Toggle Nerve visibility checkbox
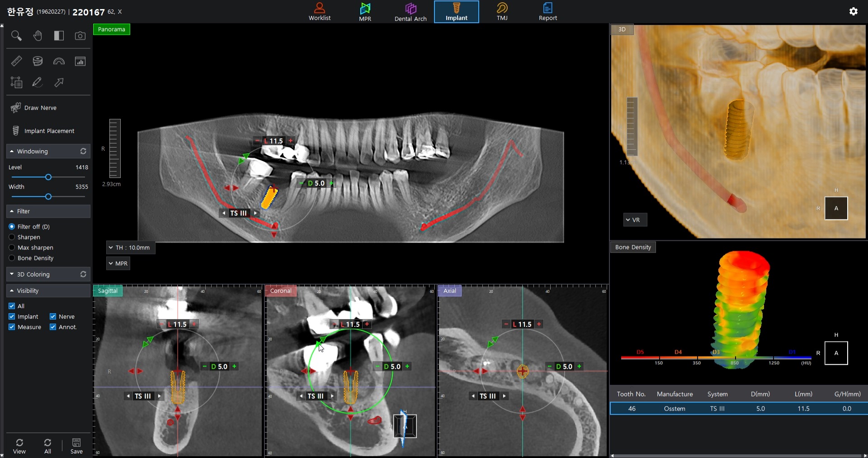868x458 pixels. point(53,316)
